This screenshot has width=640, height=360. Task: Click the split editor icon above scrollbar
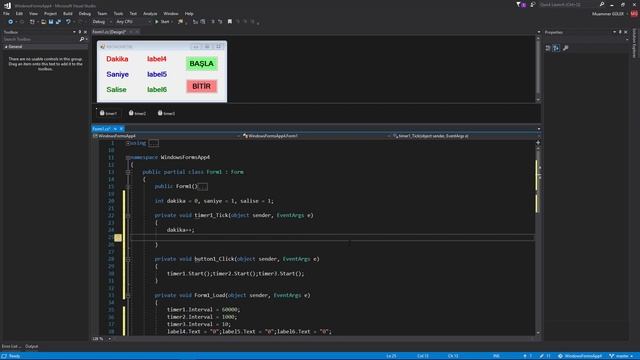(x=538, y=142)
